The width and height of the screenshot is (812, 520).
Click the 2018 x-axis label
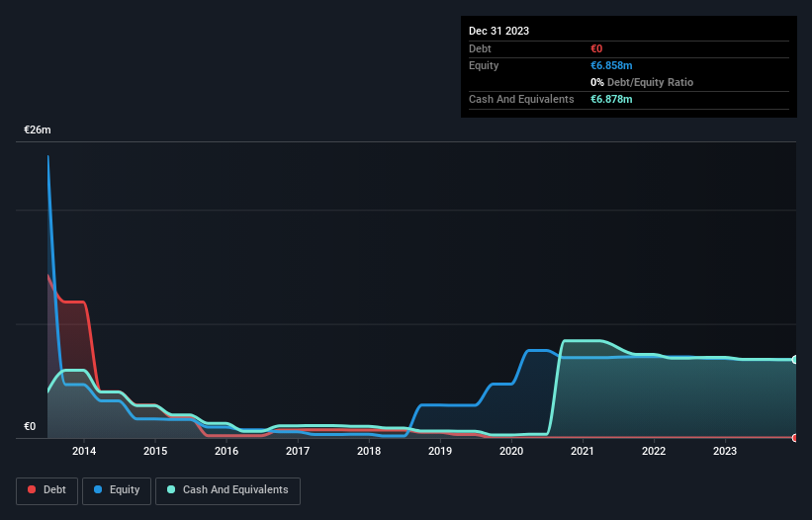369,451
